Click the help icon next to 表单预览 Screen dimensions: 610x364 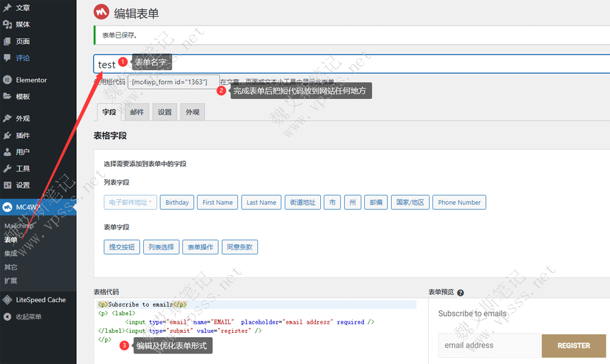click(x=461, y=293)
